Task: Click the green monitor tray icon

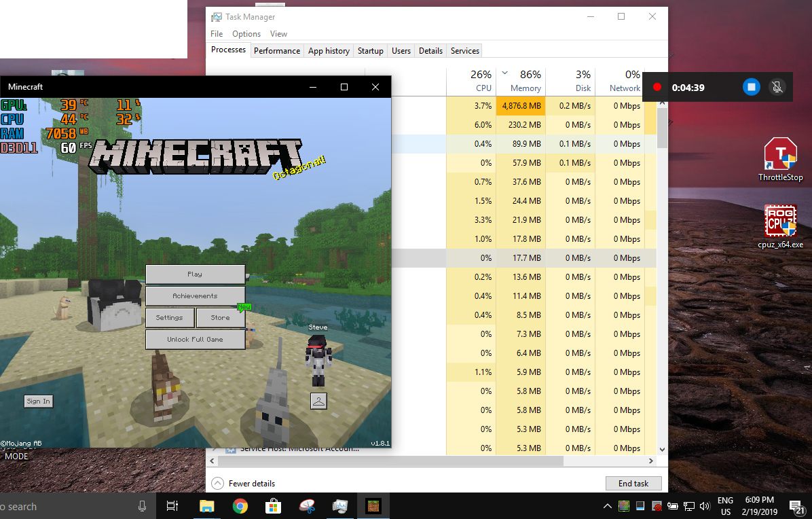Action: (624, 506)
